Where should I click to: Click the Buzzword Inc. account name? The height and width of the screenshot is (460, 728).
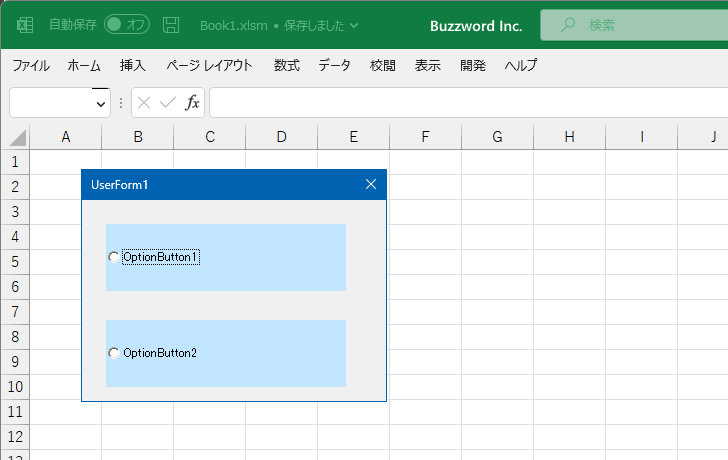[476, 26]
